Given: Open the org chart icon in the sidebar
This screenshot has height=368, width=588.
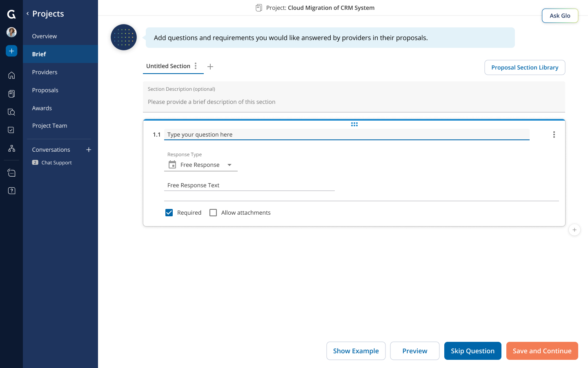Looking at the screenshot, I should click(11, 148).
